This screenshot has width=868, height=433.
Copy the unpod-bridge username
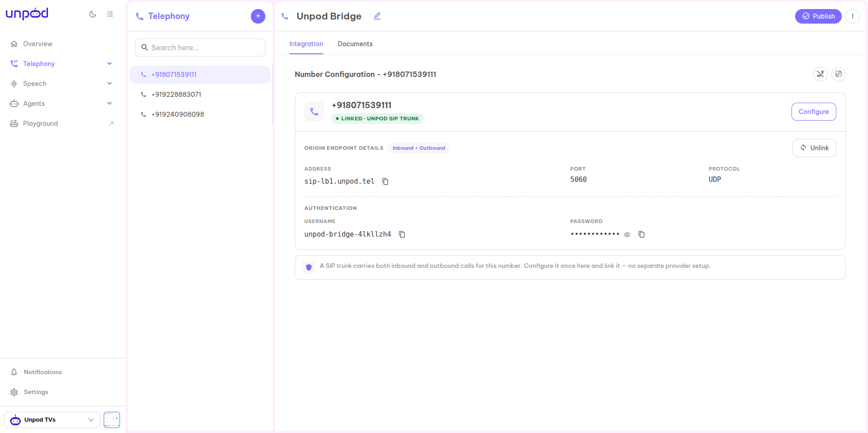pyautogui.click(x=402, y=234)
